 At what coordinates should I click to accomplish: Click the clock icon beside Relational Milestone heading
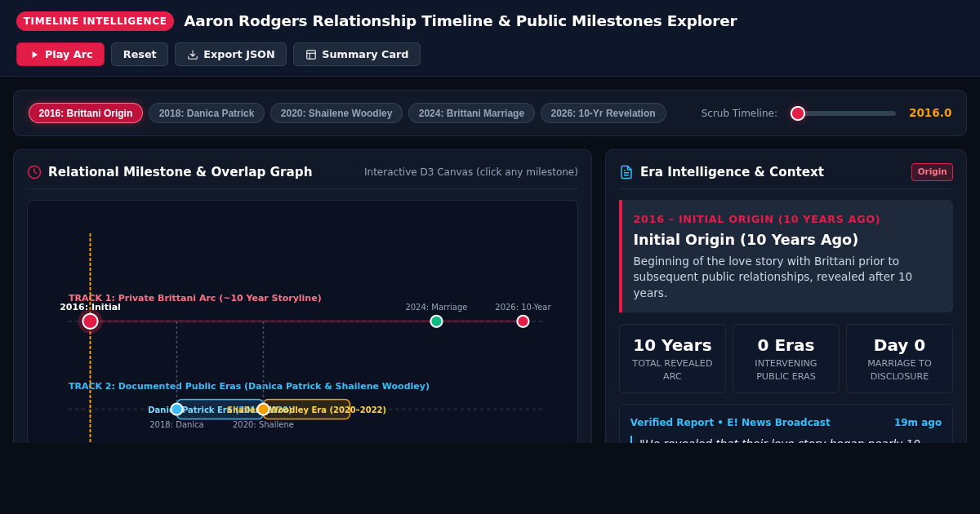[34, 172]
